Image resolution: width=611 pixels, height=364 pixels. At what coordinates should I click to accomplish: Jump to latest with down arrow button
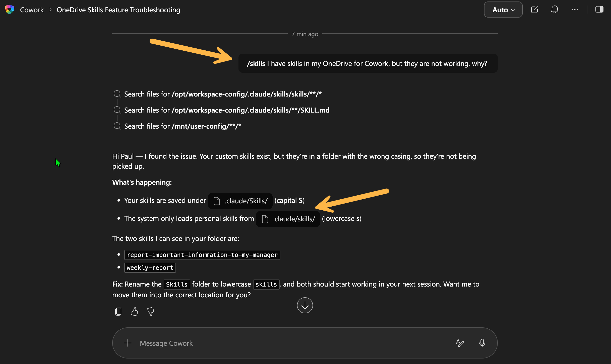pos(305,305)
